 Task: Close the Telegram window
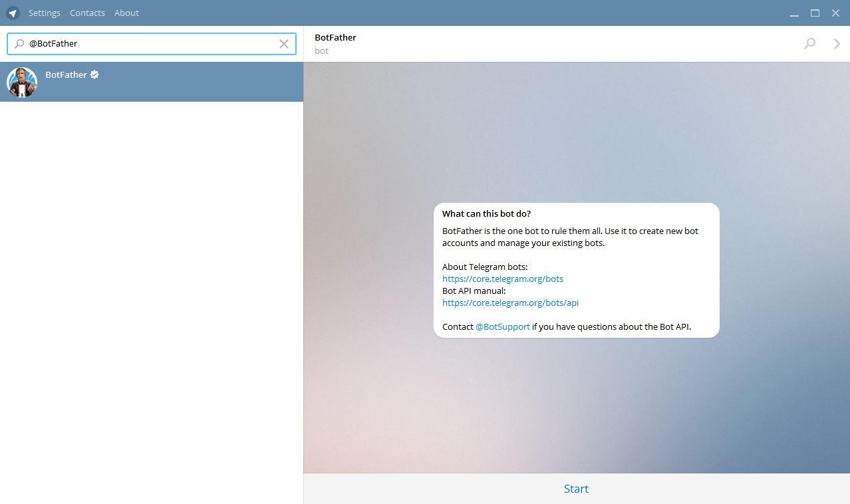(x=835, y=13)
